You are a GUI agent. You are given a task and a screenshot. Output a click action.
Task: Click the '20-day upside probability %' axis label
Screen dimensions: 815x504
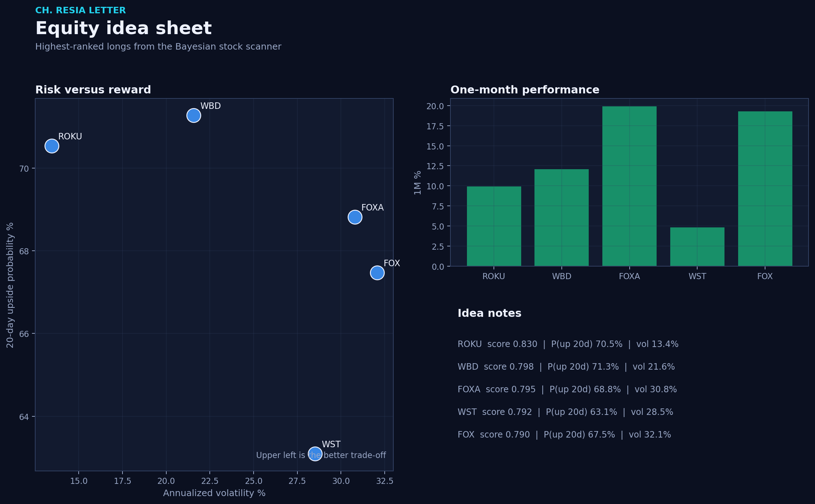(10, 285)
